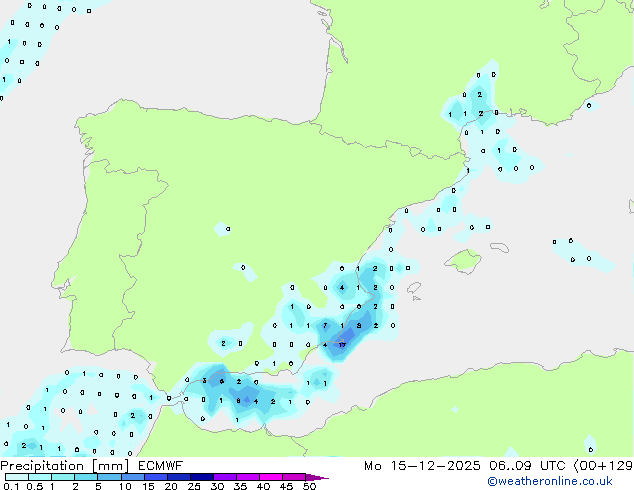Screen dimensions: 634x490
Task: Click the '7' precipitation value on map
Action: tap(325, 325)
